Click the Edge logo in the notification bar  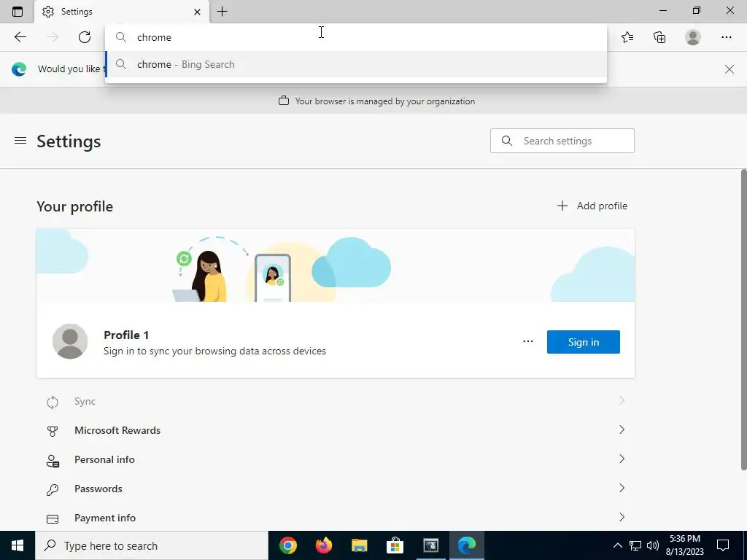coord(19,69)
